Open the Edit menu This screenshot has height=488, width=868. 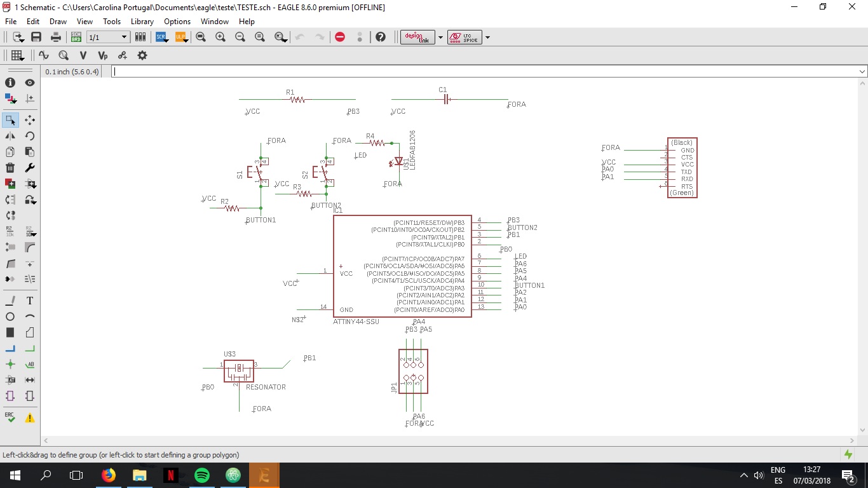(33, 22)
